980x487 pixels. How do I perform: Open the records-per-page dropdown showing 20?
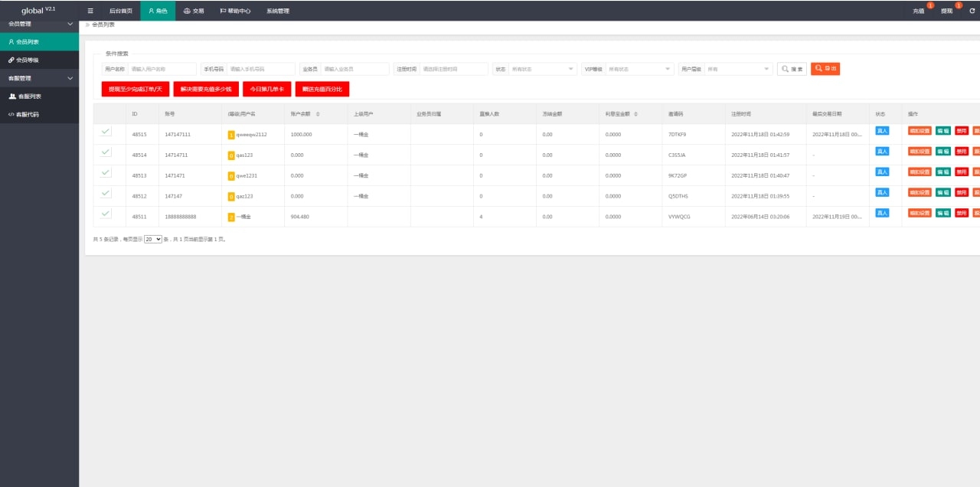[x=153, y=239]
